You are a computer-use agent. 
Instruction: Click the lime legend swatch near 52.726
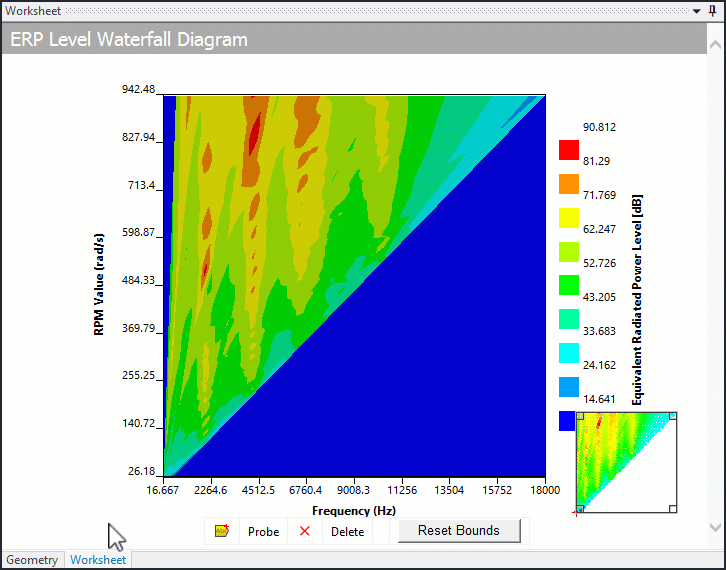569,251
